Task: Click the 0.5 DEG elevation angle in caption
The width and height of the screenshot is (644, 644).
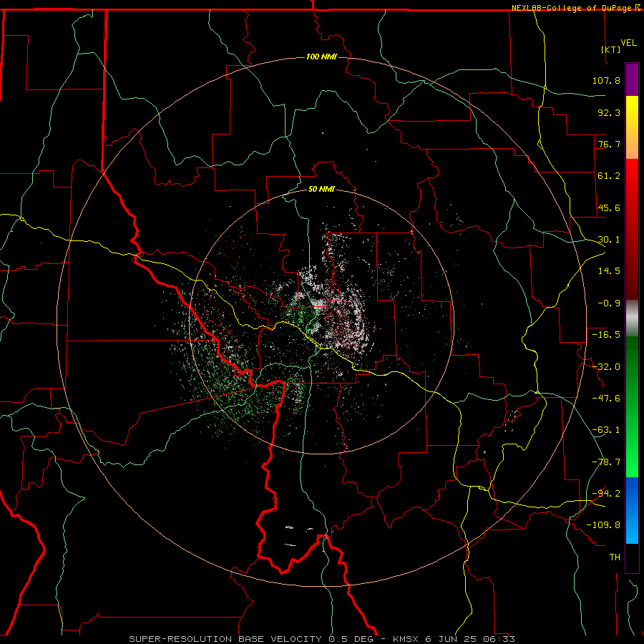Action: coord(351,639)
